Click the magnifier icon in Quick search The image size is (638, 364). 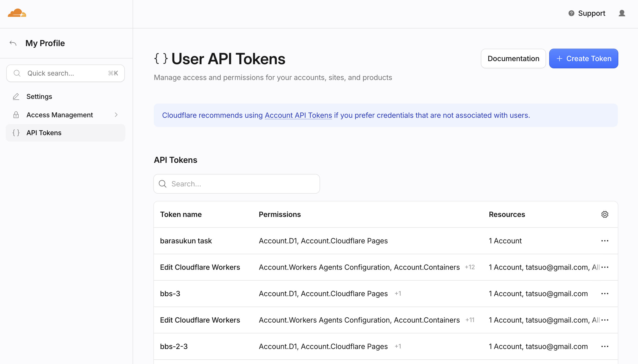pyautogui.click(x=17, y=73)
